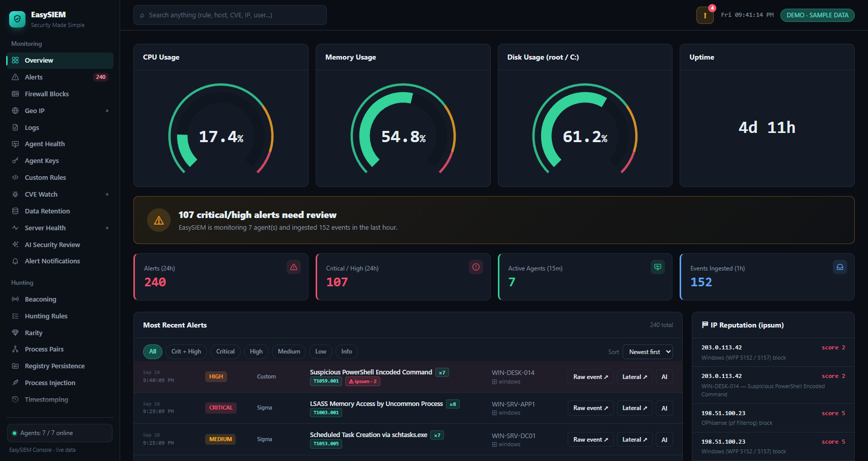Click the Data Retention database icon
Image resolution: width=868 pixels, height=461 pixels.
tap(15, 211)
